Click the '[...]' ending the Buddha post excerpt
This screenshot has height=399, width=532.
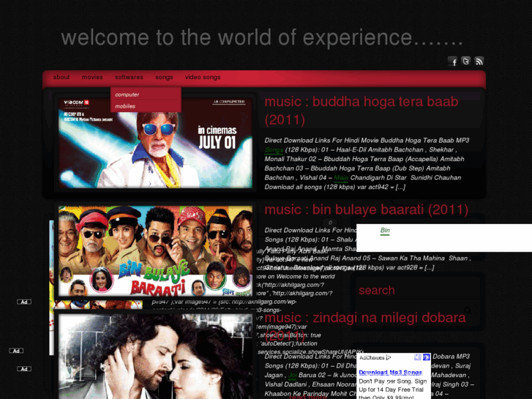click(400, 187)
